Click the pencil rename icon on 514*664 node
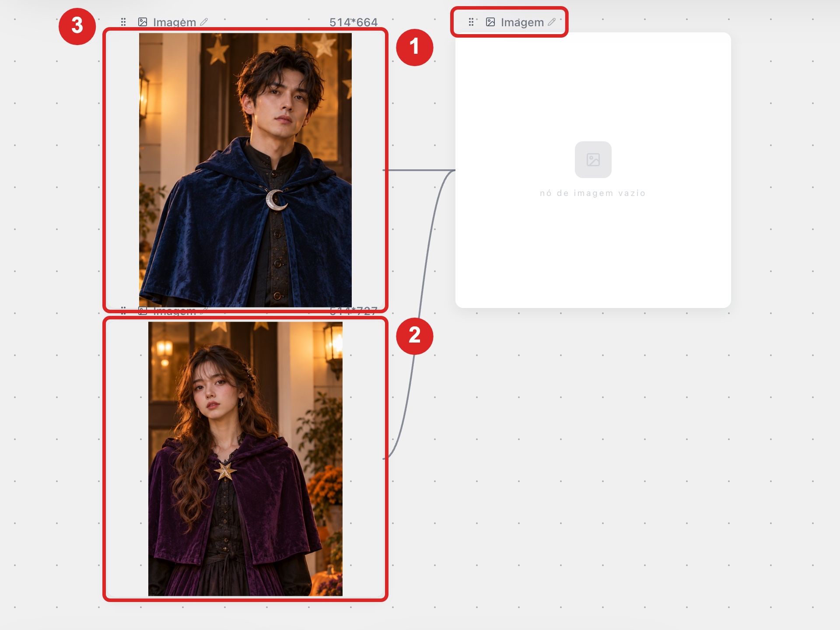 [x=204, y=22]
